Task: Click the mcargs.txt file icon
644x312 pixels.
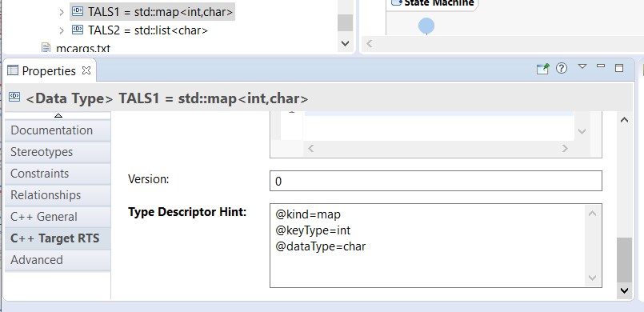Action: click(46, 48)
